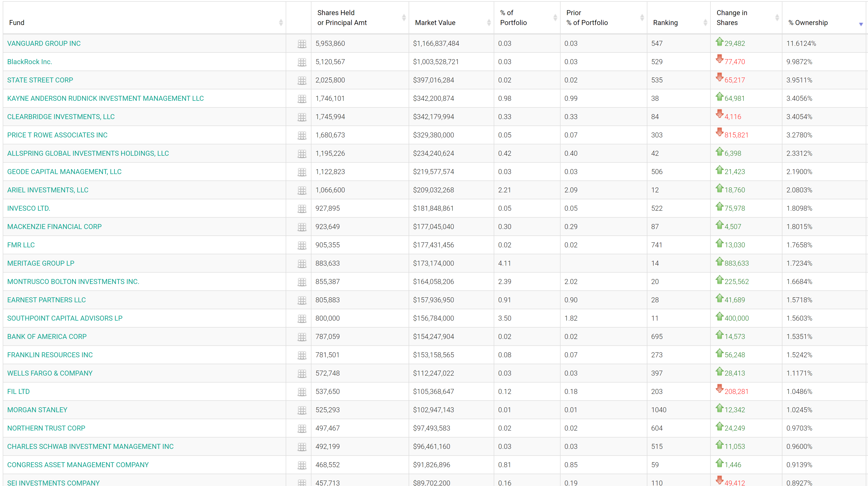This screenshot has width=868, height=486.
Task: Open grid icon for CHARLES SCHWAB row
Action: click(302, 447)
